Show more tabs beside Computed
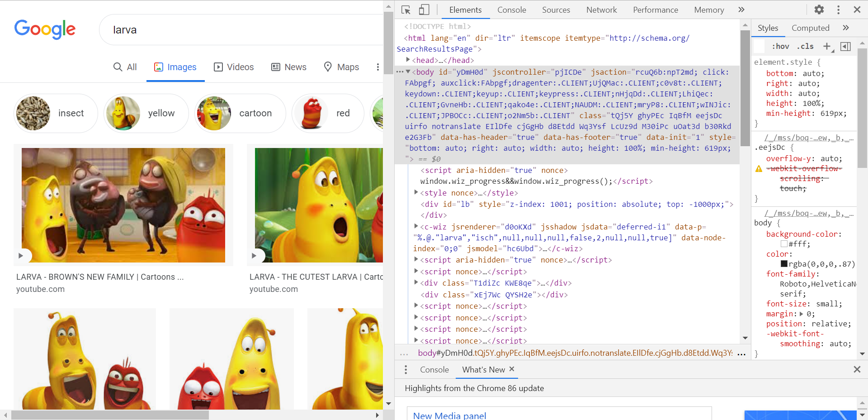The width and height of the screenshot is (868, 420). pos(845,28)
